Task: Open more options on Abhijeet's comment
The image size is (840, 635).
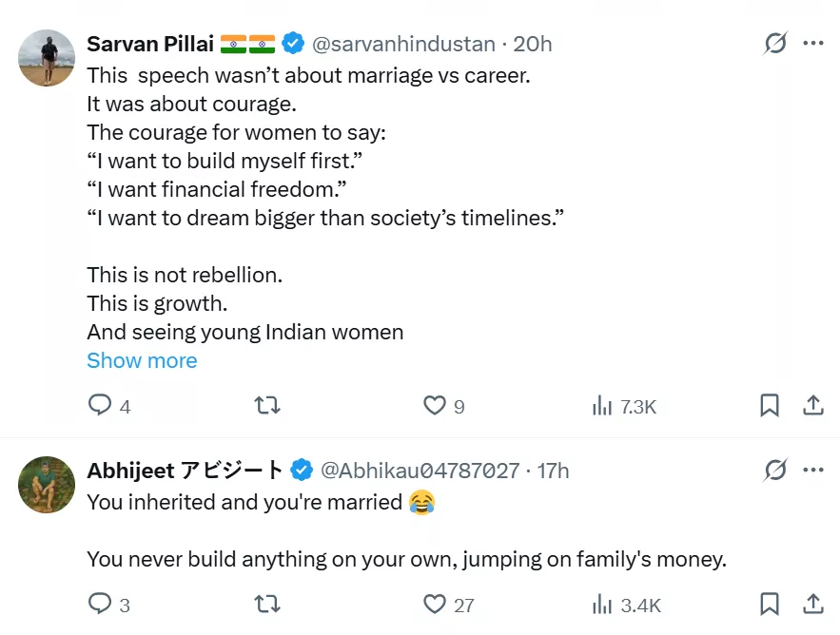Action: (813, 470)
